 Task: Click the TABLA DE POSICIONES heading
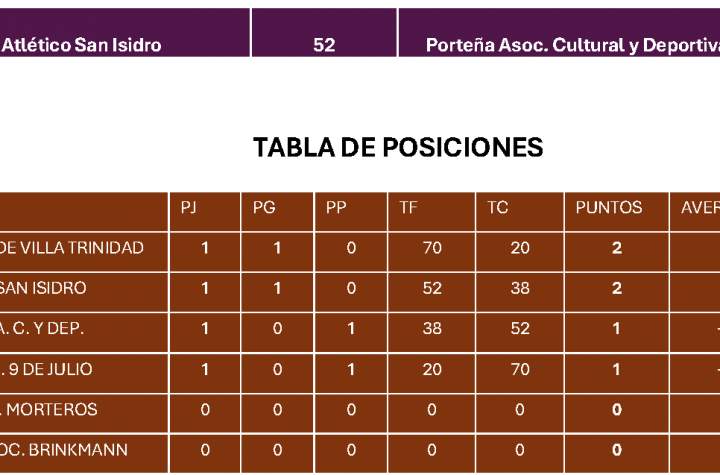[x=398, y=148]
